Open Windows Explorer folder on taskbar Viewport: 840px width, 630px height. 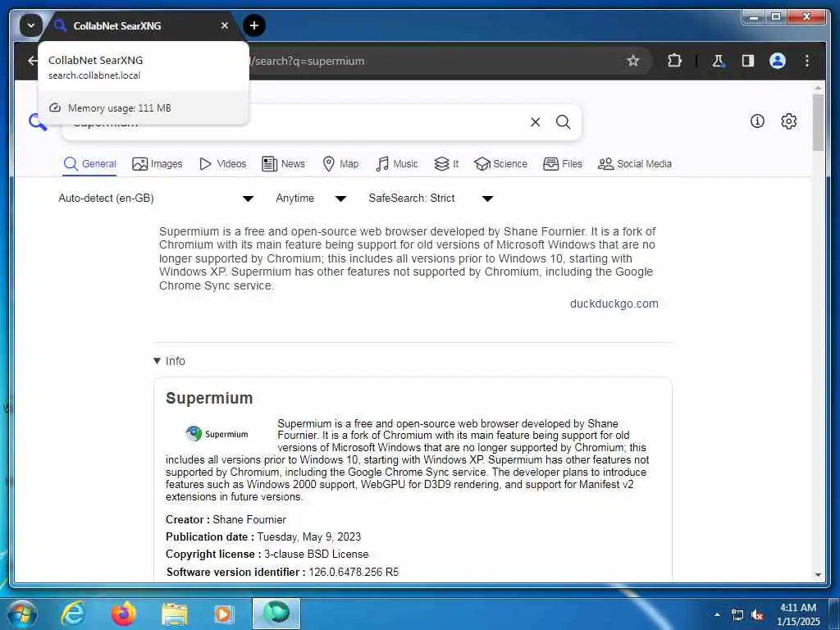[175, 614]
